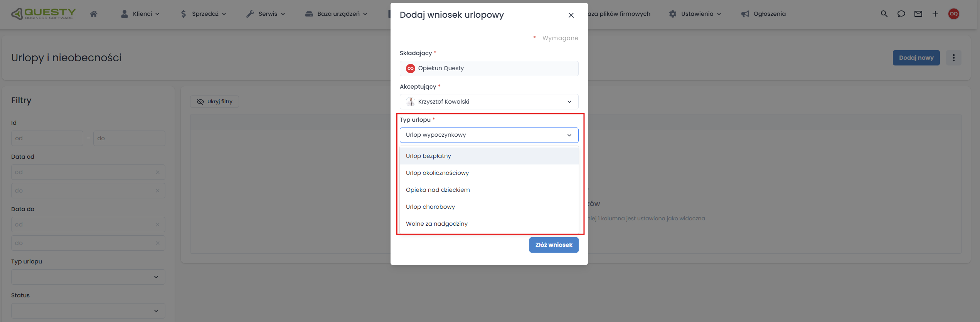The height and width of the screenshot is (322, 980).
Task: Click the Id od input field
Action: coord(47,138)
